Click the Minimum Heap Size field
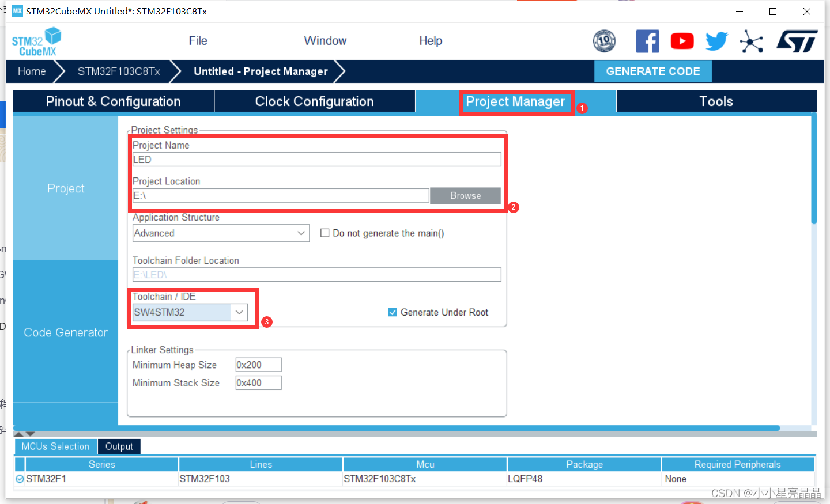The image size is (830, 504). pyautogui.click(x=258, y=365)
